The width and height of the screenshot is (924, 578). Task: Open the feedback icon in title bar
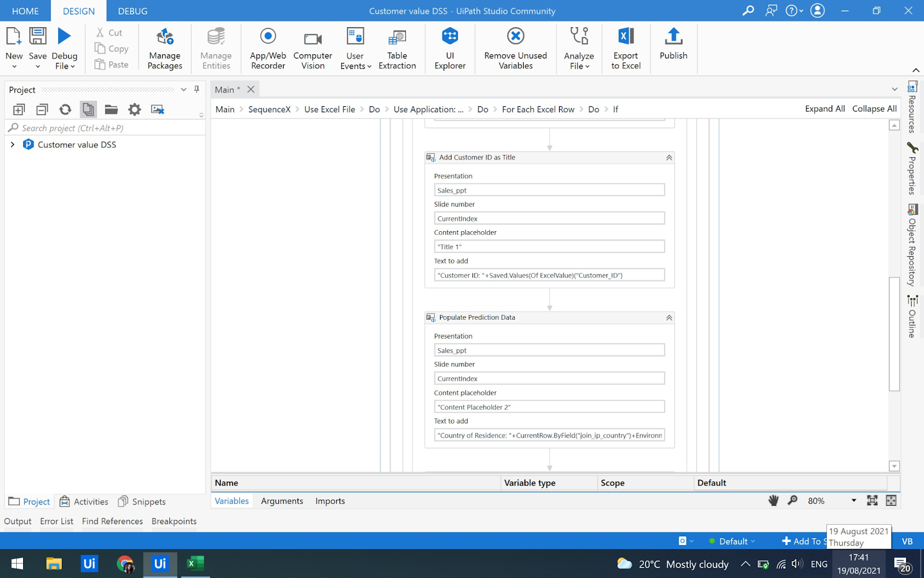pyautogui.click(x=771, y=10)
